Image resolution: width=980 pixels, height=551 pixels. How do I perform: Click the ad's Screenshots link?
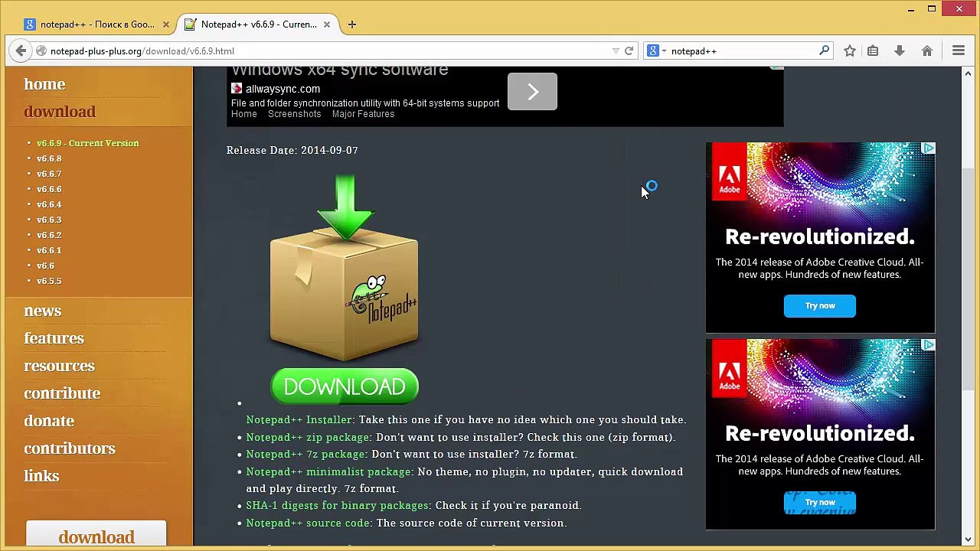click(295, 114)
